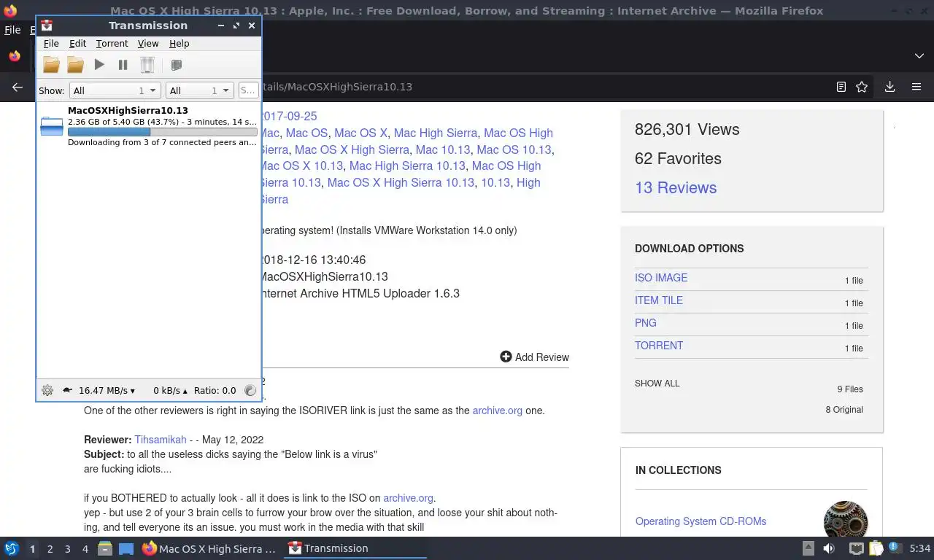Switch to workspace 3 in taskbar

(67, 549)
